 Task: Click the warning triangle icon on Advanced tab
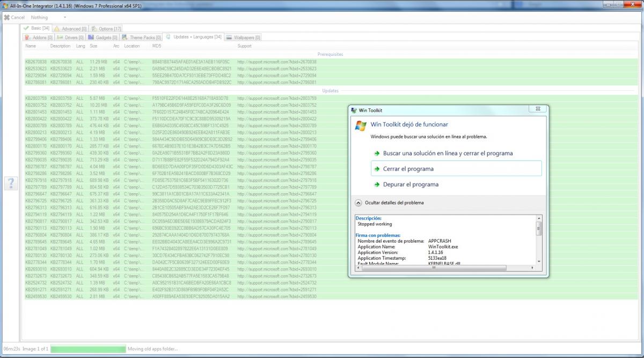point(57,28)
